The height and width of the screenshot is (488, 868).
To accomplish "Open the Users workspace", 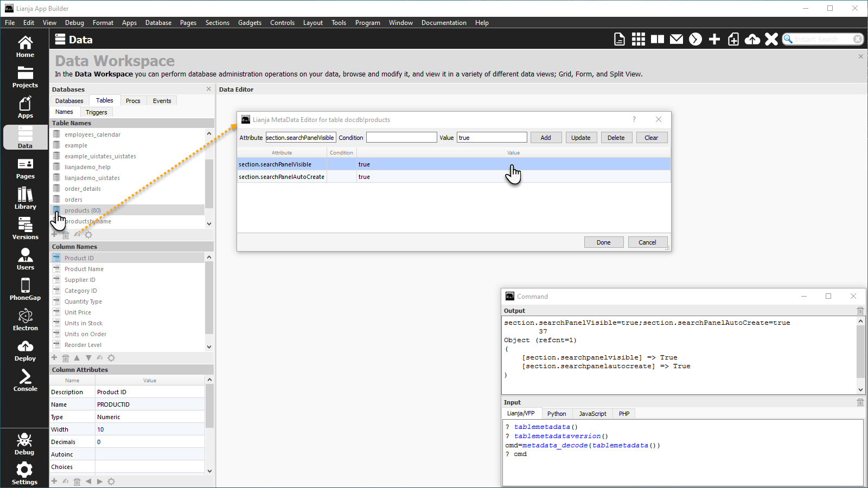I will 25,259.
